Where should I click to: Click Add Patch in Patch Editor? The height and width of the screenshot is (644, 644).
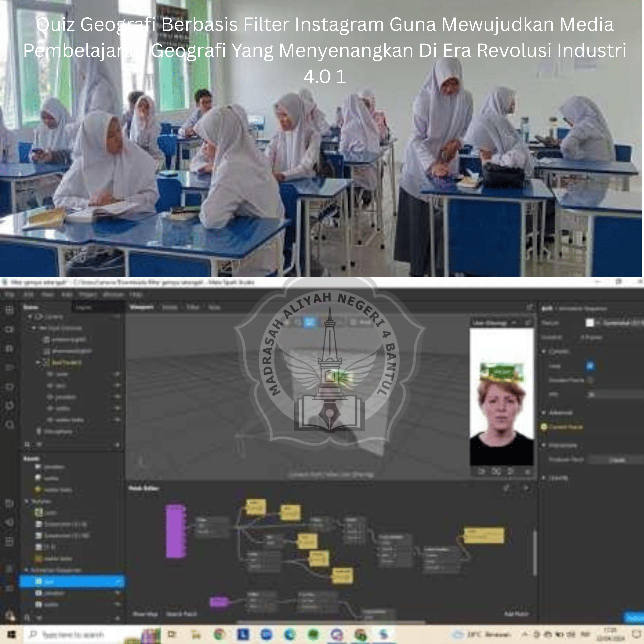tap(516, 614)
